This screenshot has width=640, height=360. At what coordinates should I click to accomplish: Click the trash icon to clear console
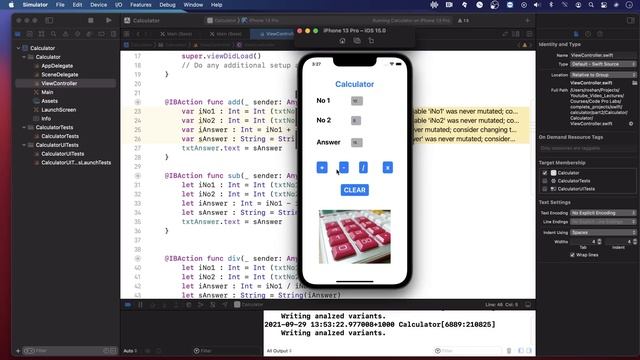click(509, 351)
